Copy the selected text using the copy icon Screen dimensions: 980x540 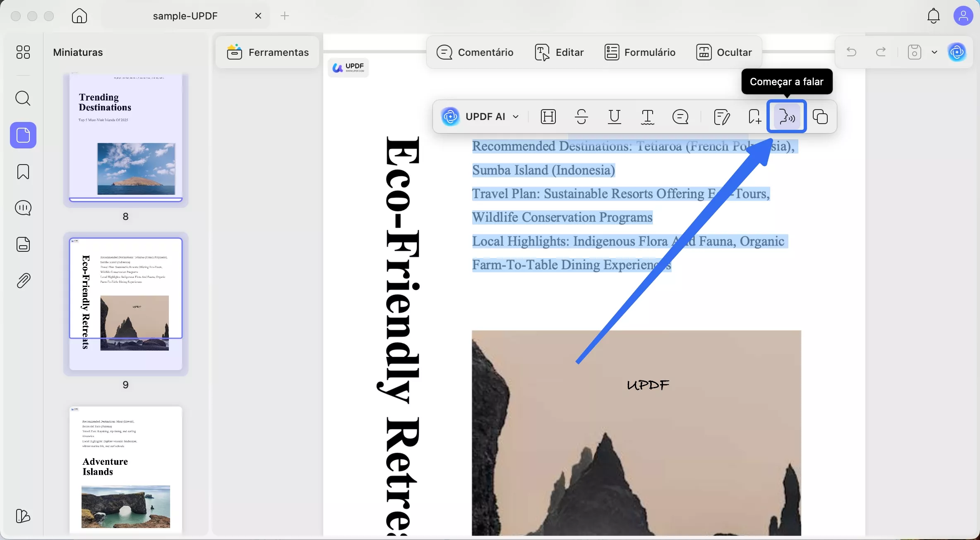(x=820, y=117)
